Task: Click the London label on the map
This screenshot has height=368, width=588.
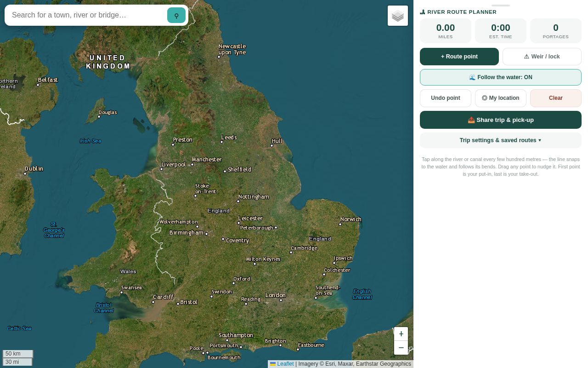Action: pos(276,295)
